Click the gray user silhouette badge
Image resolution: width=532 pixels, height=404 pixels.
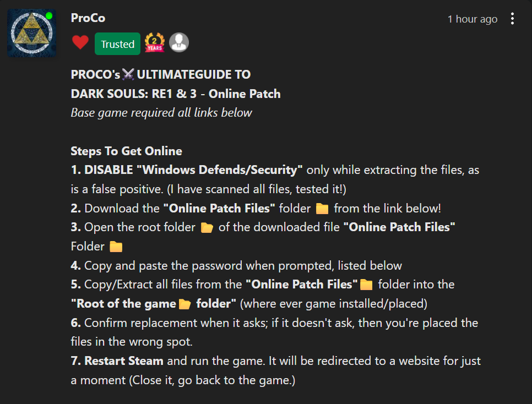point(179,42)
